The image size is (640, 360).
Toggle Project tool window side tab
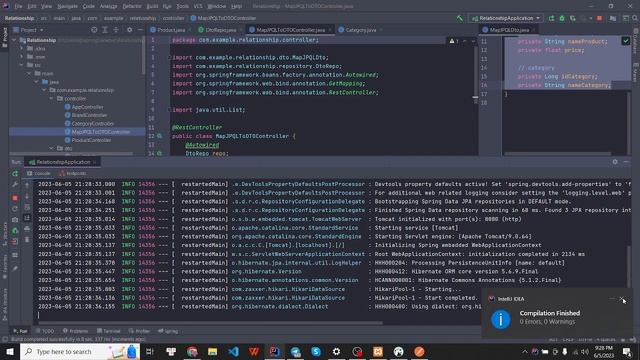coord(4,37)
